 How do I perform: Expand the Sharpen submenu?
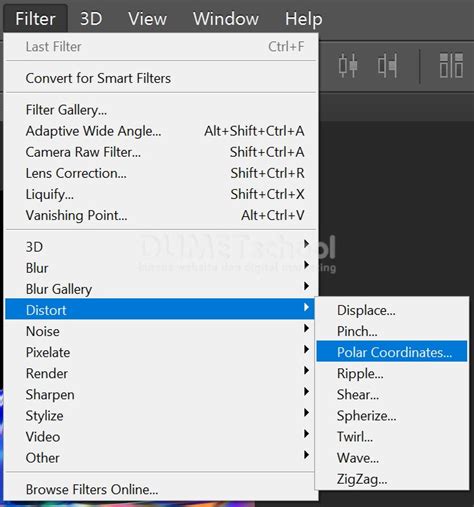coord(160,395)
